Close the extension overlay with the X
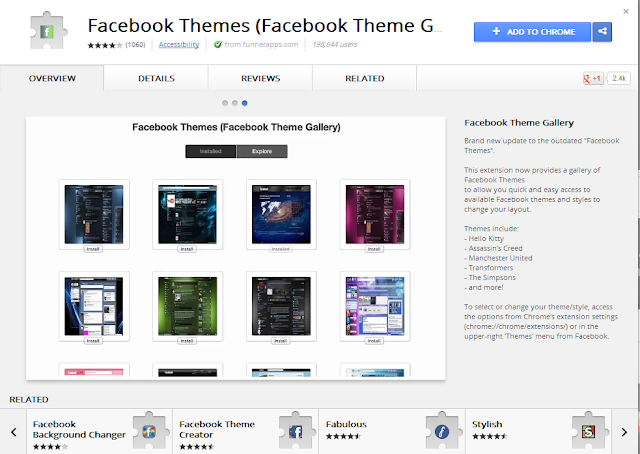Image resolution: width=640 pixels, height=454 pixels. click(x=626, y=11)
